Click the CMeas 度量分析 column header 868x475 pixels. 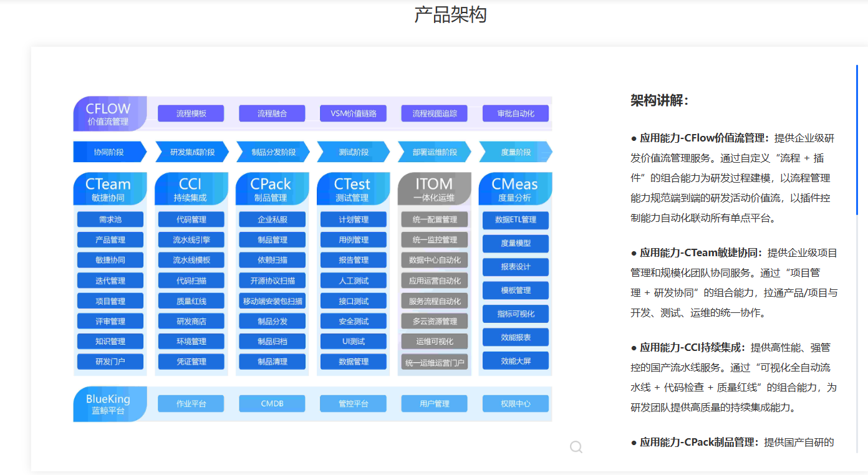tap(516, 189)
